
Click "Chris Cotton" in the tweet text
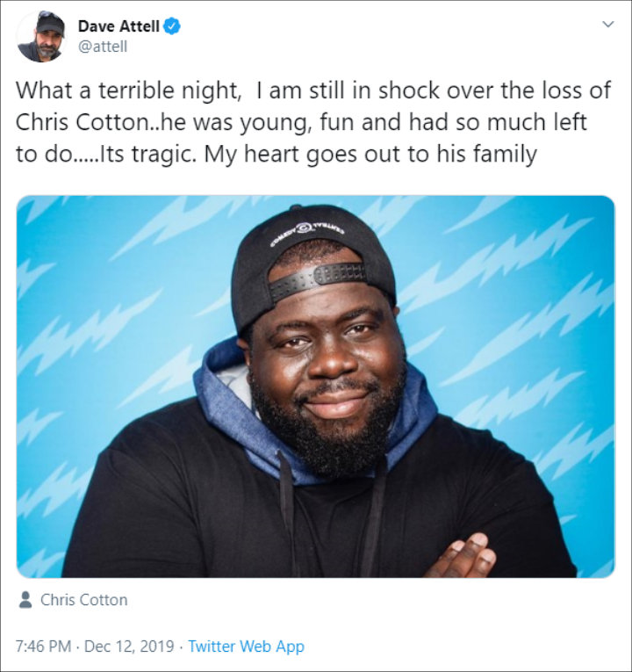click(82, 122)
